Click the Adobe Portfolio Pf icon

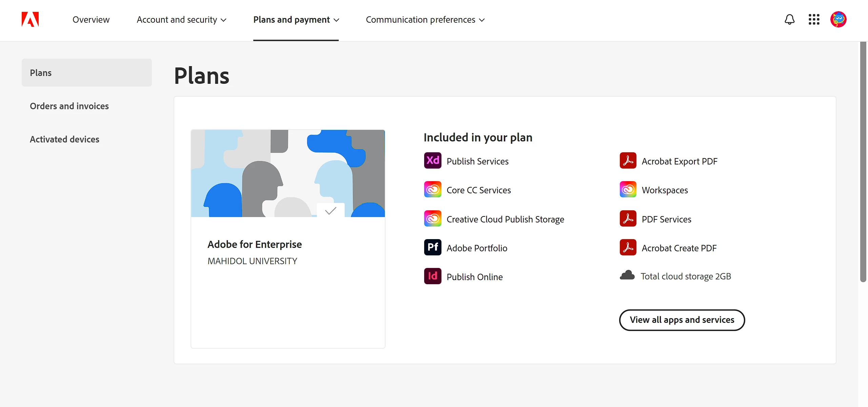click(433, 248)
